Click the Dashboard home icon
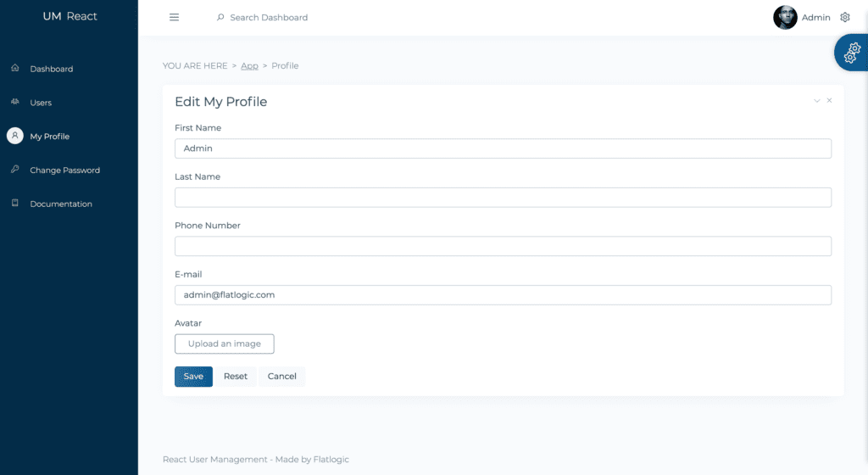The image size is (868, 475). pyautogui.click(x=15, y=68)
